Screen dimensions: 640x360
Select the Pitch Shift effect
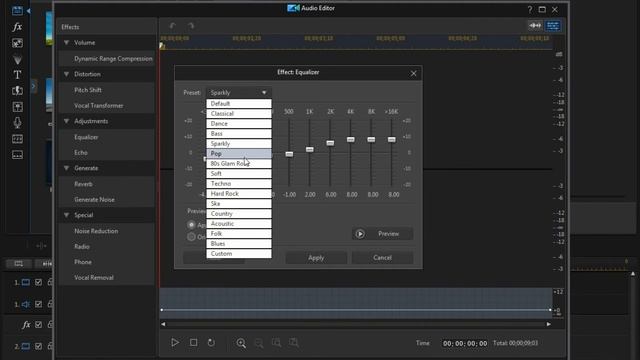(107, 90)
